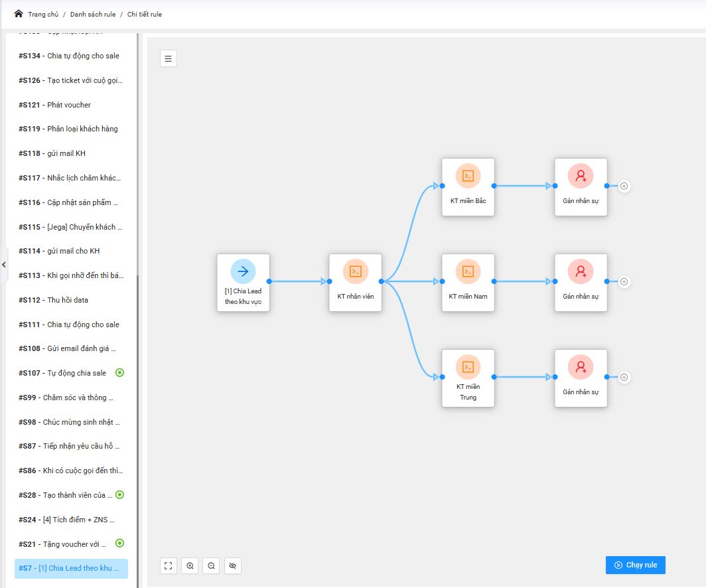Image resolution: width=706 pixels, height=588 pixels.
Task: Toggle the eye-slash visibility button
Action: (x=233, y=565)
